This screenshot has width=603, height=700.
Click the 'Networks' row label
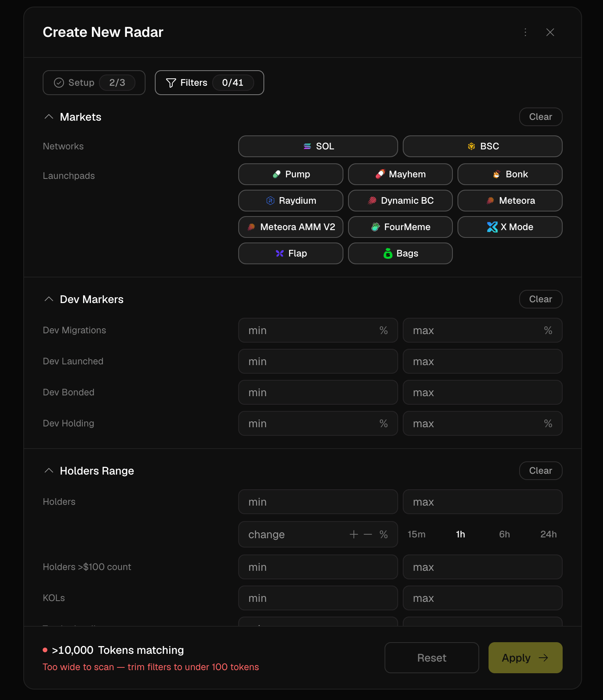pos(63,146)
